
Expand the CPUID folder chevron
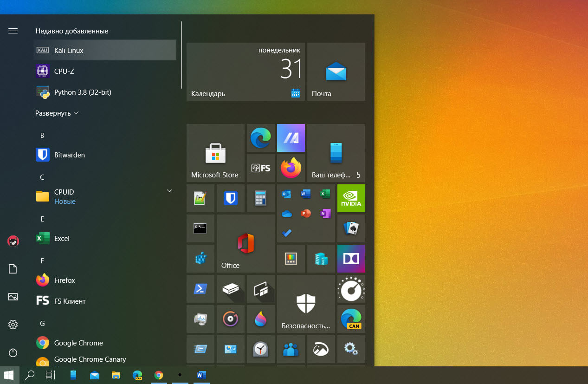[169, 191]
